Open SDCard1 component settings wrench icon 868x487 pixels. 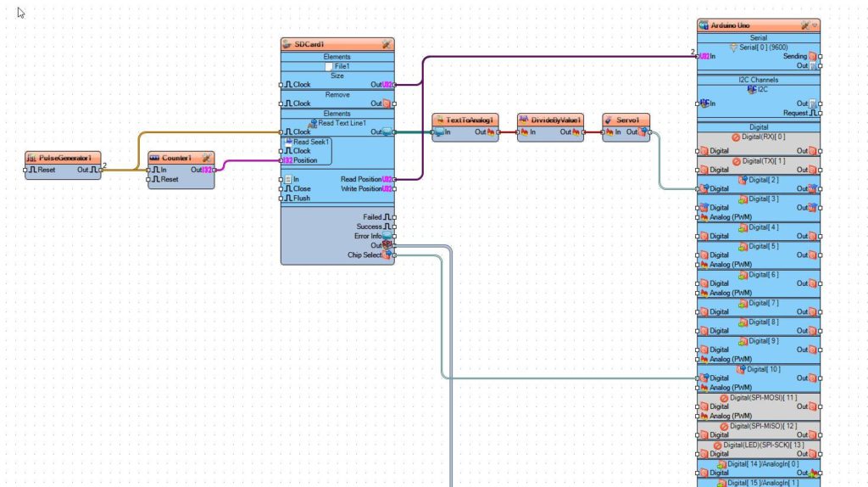386,44
